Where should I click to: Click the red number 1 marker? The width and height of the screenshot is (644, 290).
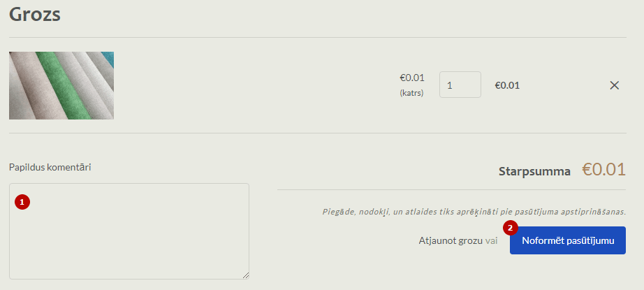tap(22, 202)
